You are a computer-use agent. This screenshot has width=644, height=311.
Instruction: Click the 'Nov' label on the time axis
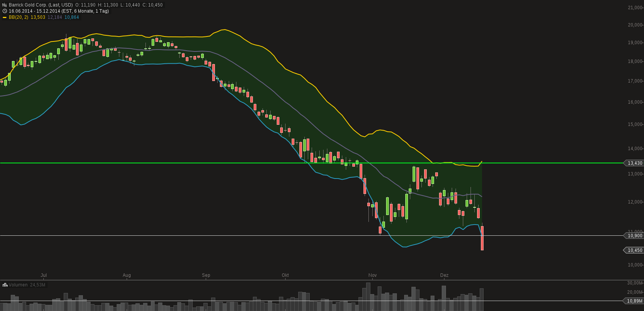[x=373, y=275]
